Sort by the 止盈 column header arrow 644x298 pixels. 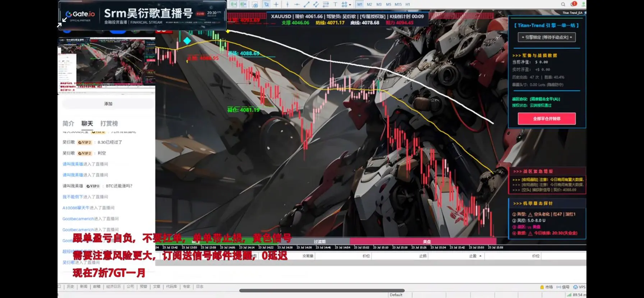tap(480, 256)
